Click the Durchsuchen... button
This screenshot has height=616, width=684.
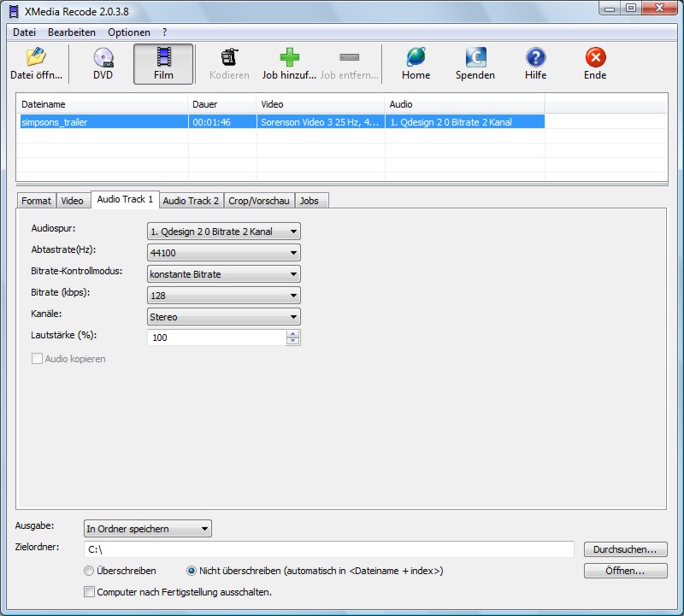click(624, 549)
